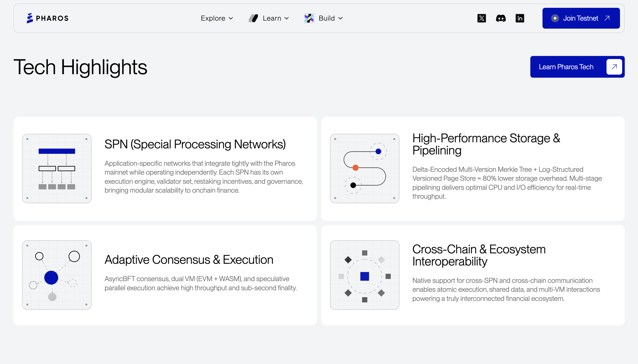This screenshot has width=638, height=364.
Task: Expand the Explore dropdown chevron
Action: pos(231,18)
